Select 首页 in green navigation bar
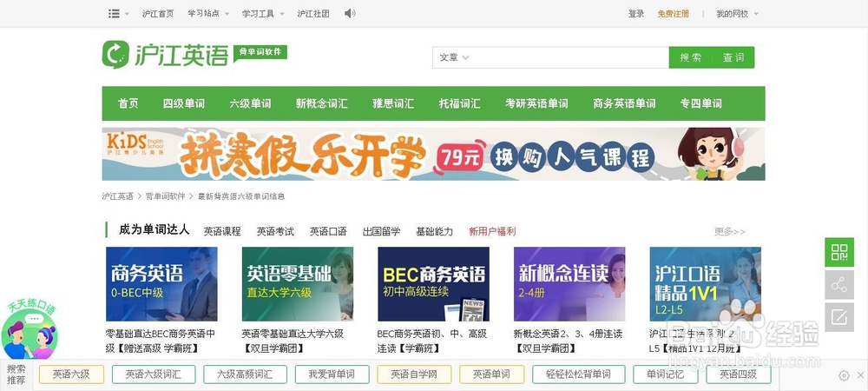This screenshot has width=868, height=391. (x=128, y=103)
